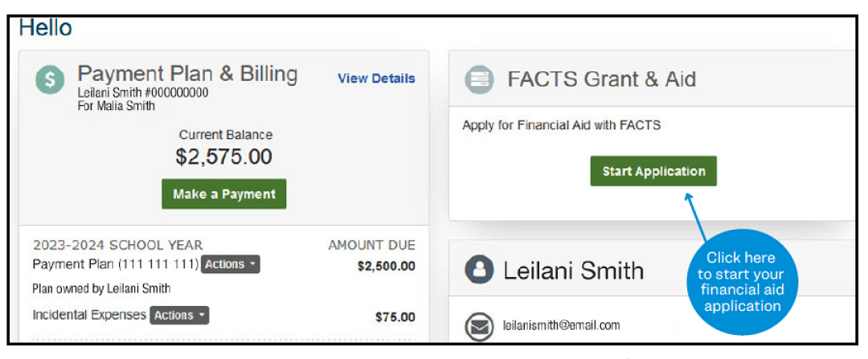The height and width of the screenshot is (359, 868).
Task: Click the Leilani Smith profile name heading
Action: [x=573, y=271]
